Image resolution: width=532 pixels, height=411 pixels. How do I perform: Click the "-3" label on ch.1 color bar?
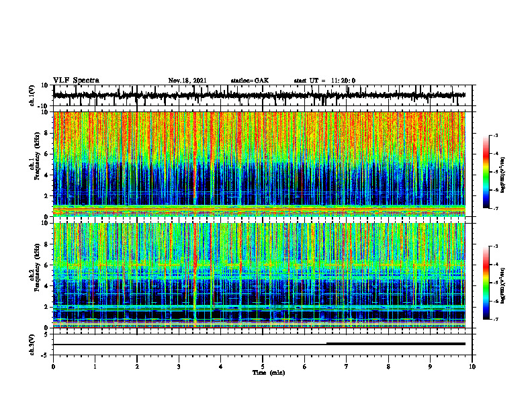click(495, 135)
